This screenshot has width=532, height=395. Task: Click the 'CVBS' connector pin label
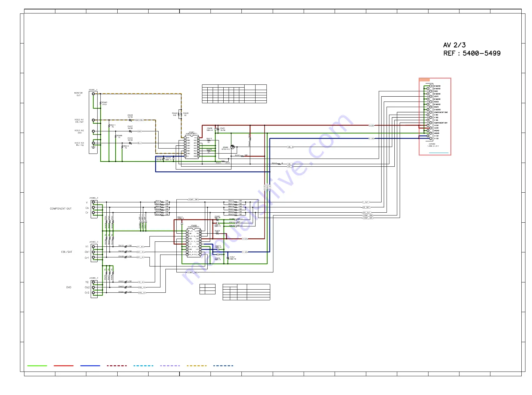pyautogui.click(x=436, y=91)
